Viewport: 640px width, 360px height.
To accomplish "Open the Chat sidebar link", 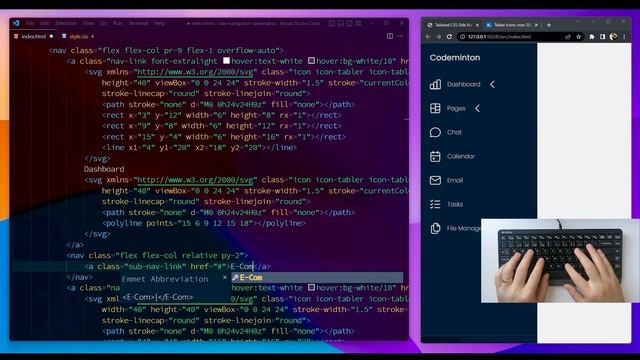I will click(454, 133).
